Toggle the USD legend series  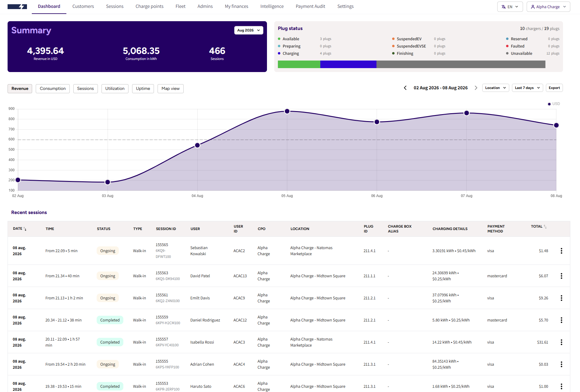[x=554, y=104]
